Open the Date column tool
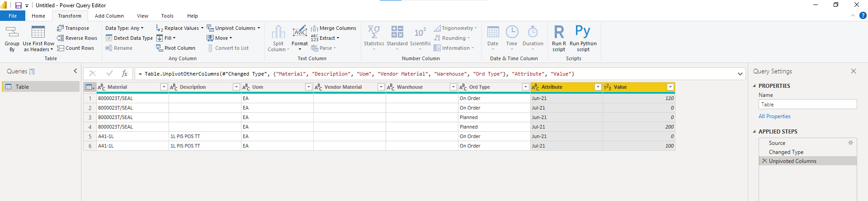The height and width of the screenshot is (201, 868). coord(493,38)
